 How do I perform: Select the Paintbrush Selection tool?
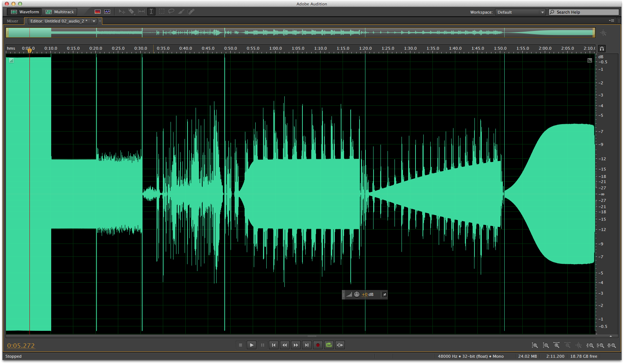181,12
